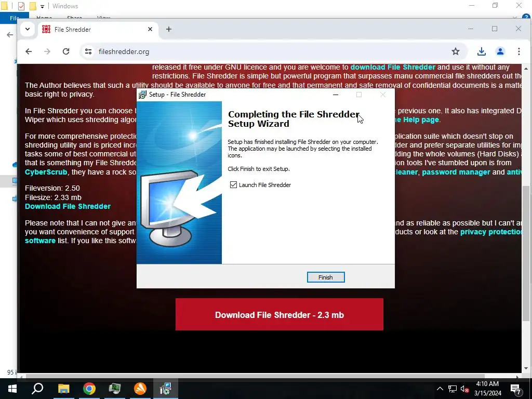Open the network tray icon

coord(453,389)
